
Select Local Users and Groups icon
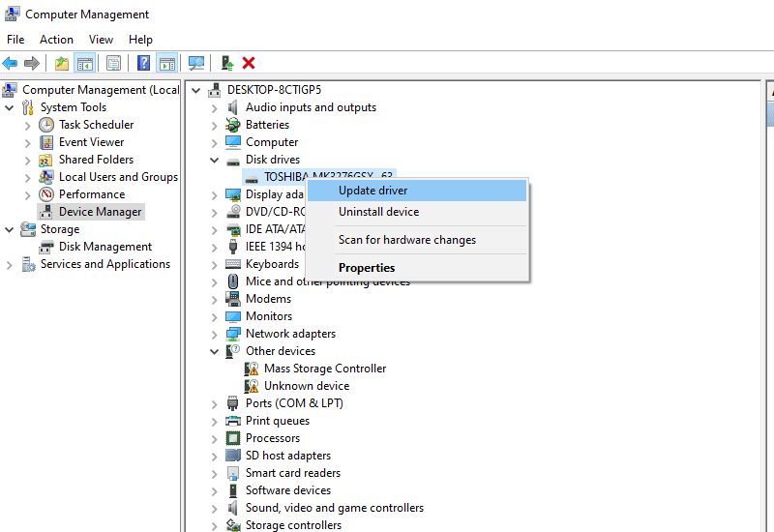[x=46, y=177]
